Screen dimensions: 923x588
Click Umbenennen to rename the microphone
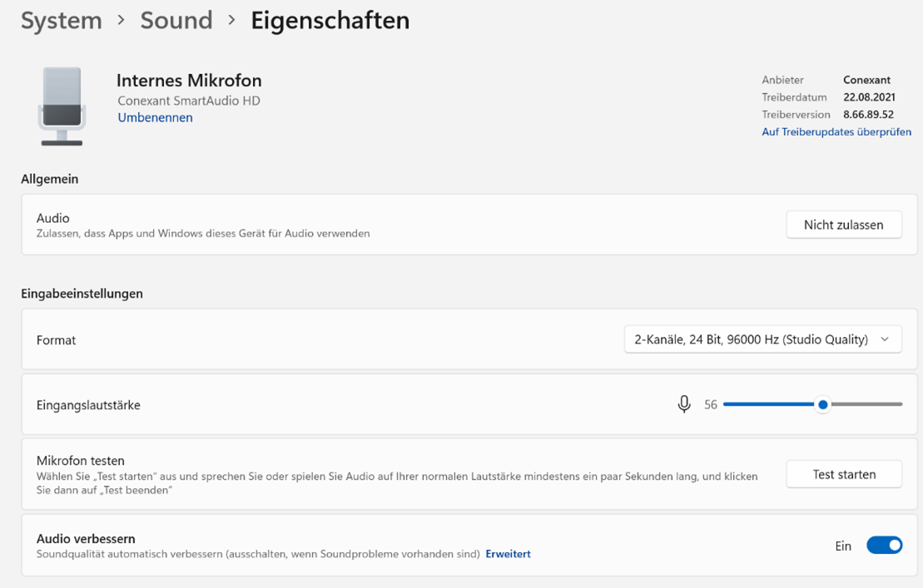[155, 117]
